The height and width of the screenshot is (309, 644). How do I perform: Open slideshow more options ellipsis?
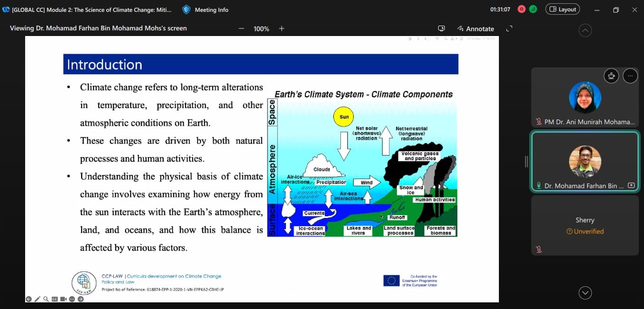click(72, 299)
